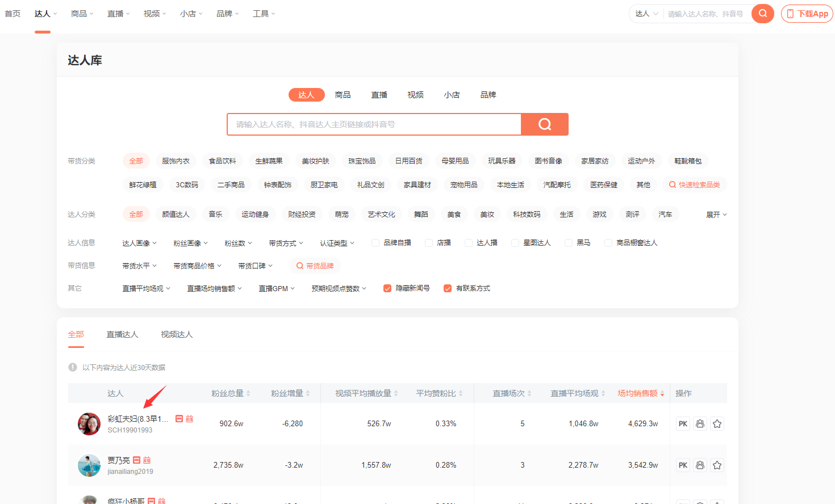Click 贾乃亮 avatar thumbnail
The image size is (835, 504).
89,465
